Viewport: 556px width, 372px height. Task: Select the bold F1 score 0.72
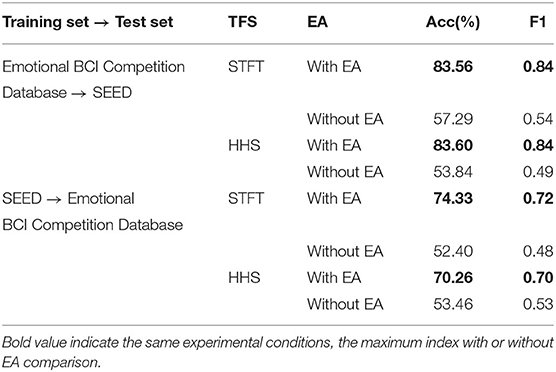(x=538, y=198)
